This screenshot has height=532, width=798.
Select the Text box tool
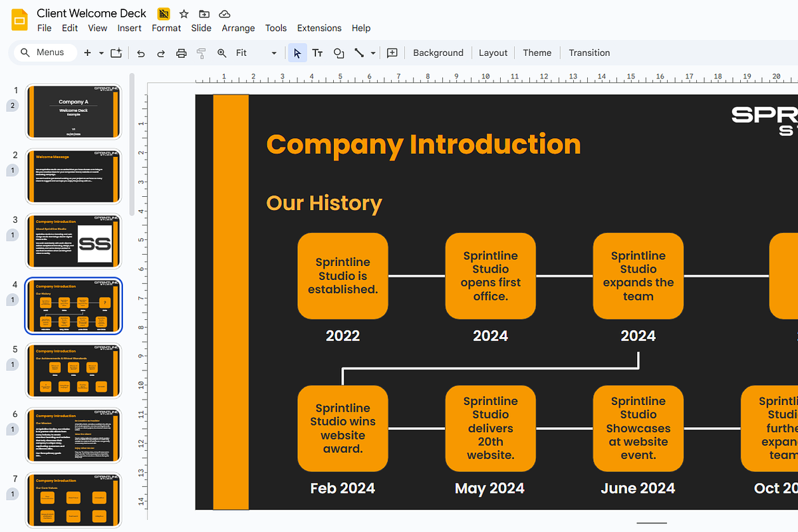coord(318,53)
